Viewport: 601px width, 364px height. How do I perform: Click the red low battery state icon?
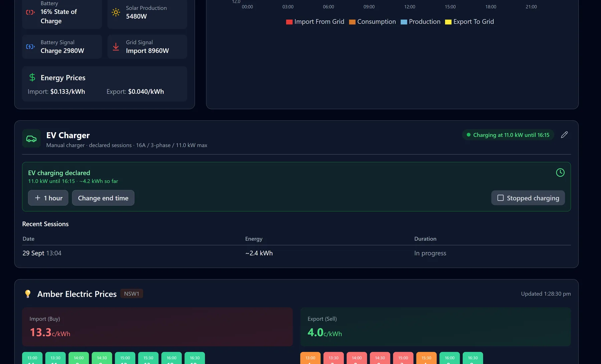30,12
